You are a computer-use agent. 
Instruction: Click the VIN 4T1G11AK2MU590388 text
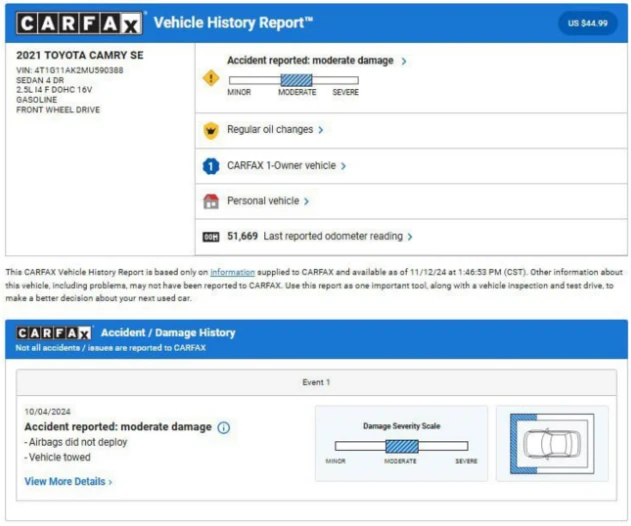click(70, 70)
